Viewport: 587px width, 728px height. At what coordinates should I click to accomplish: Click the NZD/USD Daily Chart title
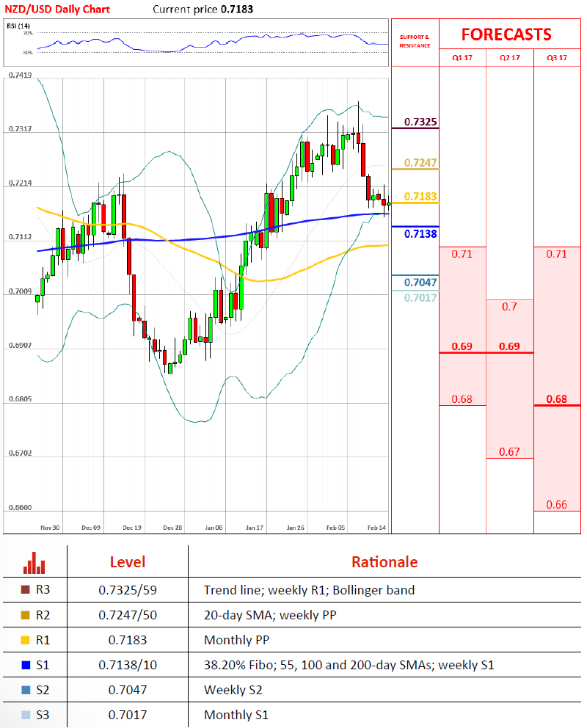tap(57, 10)
